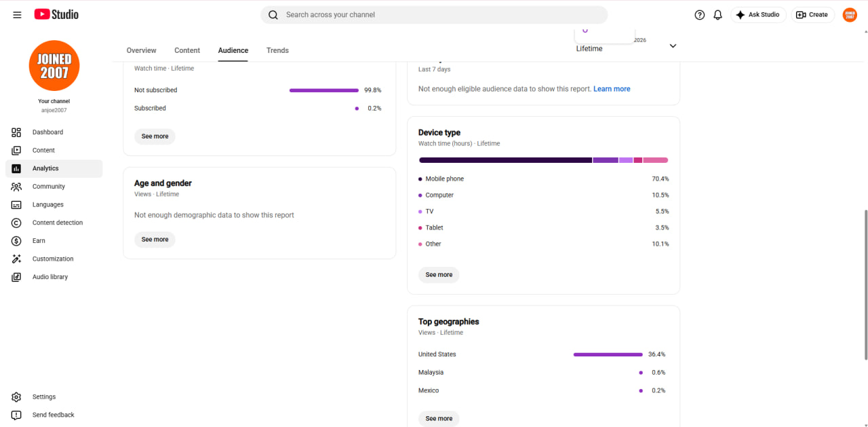Screen dimensions: 868x427
Task: Click the United States views bar
Action: pyautogui.click(x=608, y=354)
